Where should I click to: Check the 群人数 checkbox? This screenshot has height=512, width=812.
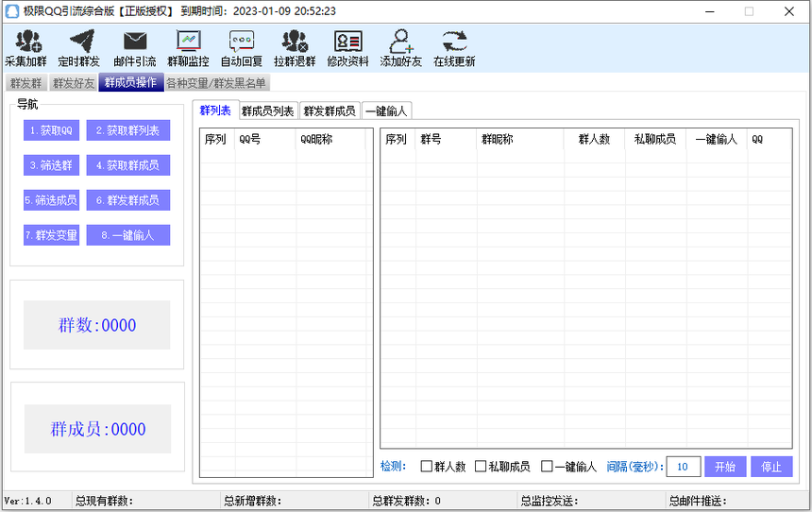coord(426,467)
